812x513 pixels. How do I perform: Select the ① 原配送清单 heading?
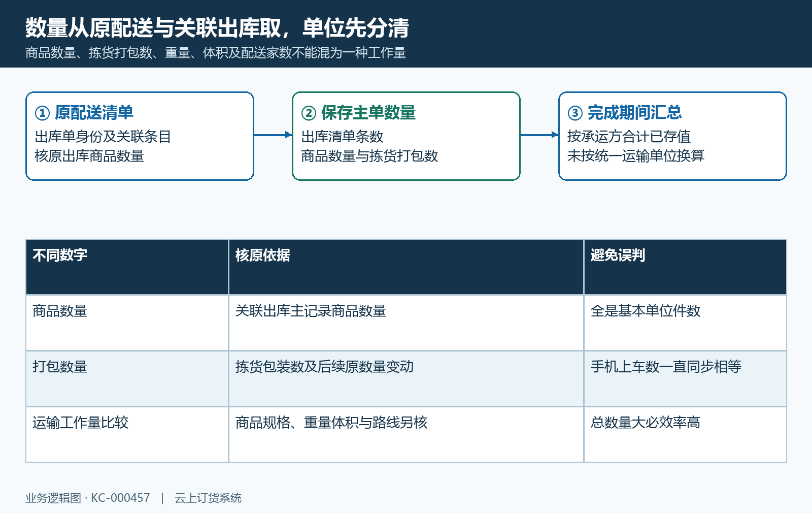tap(84, 113)
